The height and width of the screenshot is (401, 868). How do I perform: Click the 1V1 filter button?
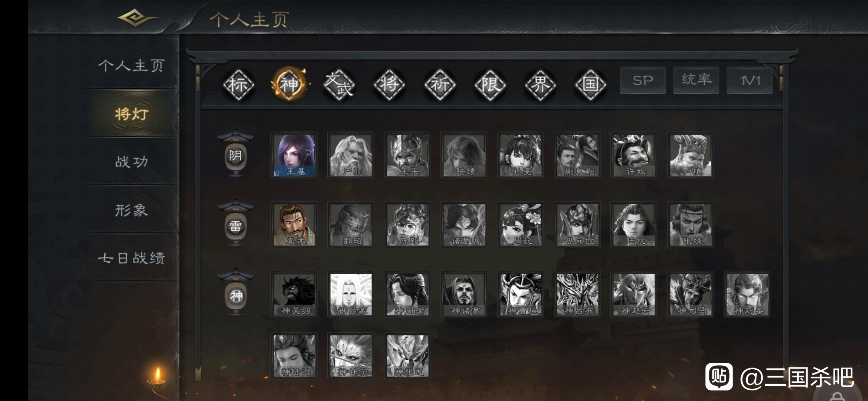click(x=750, y=80)
